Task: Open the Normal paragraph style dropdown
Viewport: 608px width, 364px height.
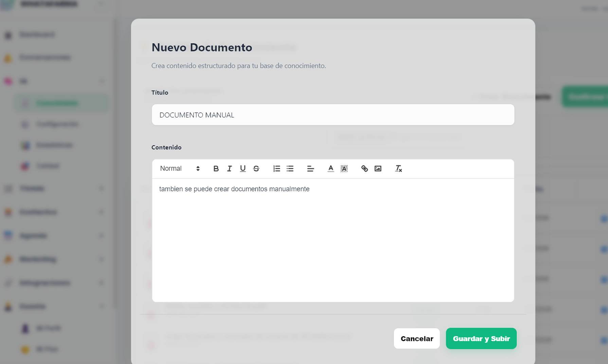Action: click(178, 168)
